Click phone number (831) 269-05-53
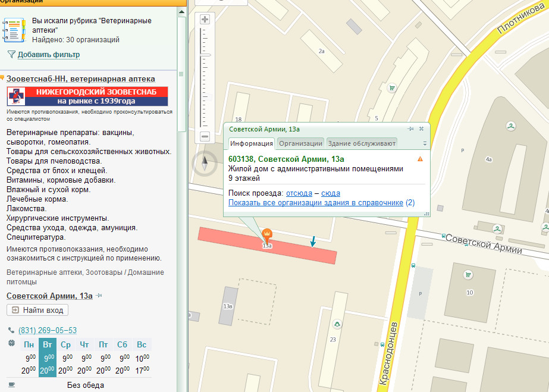 48,330
